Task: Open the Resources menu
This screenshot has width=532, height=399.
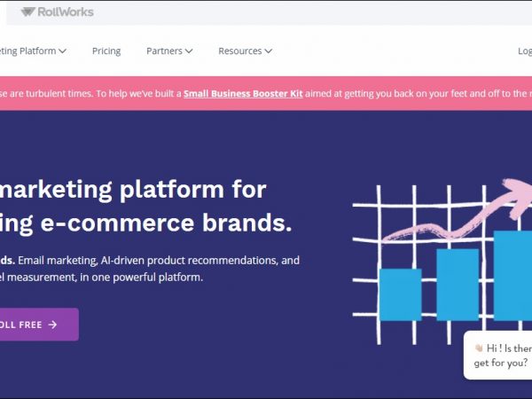Action: tap(240, 51)
